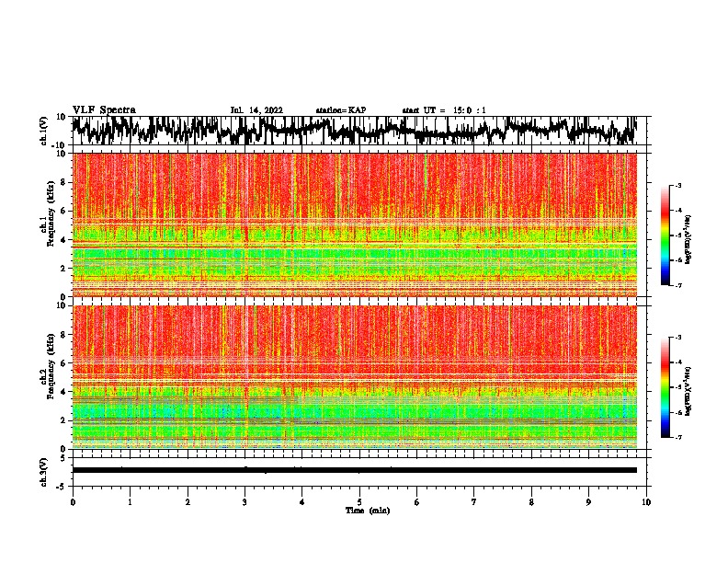This screenshot has height=563, width=728.
Task: Click the 'Time (min)' axis title
Action: pyautogui.click(x=368, y=511)
